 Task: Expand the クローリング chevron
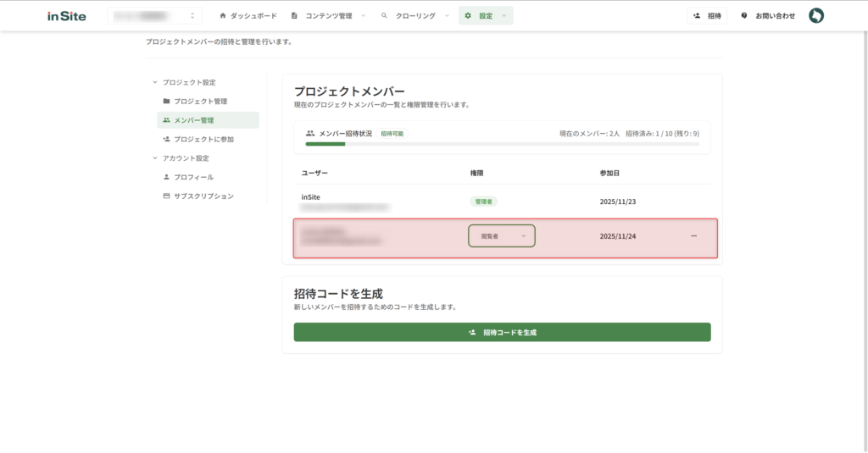[x=447, y=16]
